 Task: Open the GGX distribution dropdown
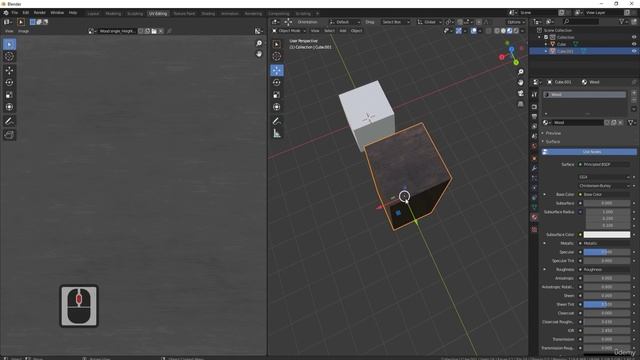tap(604, 177)
